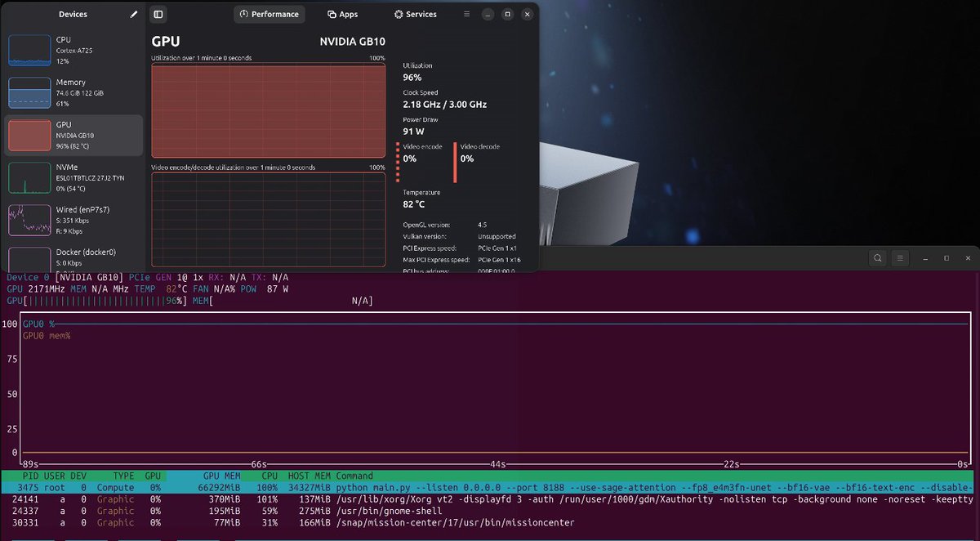This screenshot has width=980, height=541.
Task: Open the terminal window hamburger menu
Action: tap(899, 258)
